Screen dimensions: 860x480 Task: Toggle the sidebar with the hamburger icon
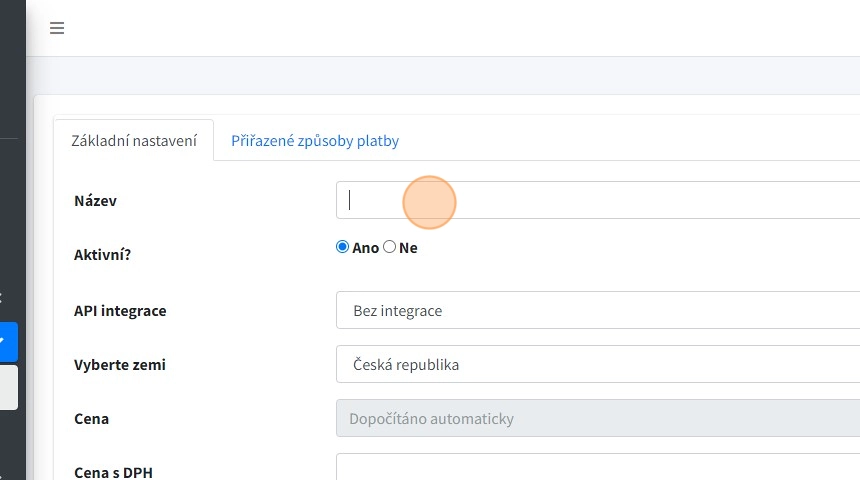coord(57,28)
